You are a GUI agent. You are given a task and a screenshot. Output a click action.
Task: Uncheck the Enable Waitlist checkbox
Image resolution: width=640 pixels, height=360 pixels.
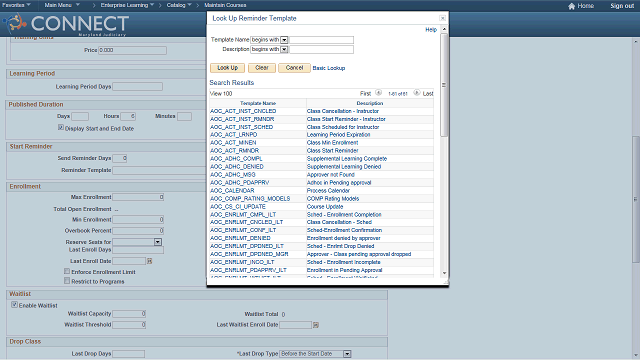[15, 304]
